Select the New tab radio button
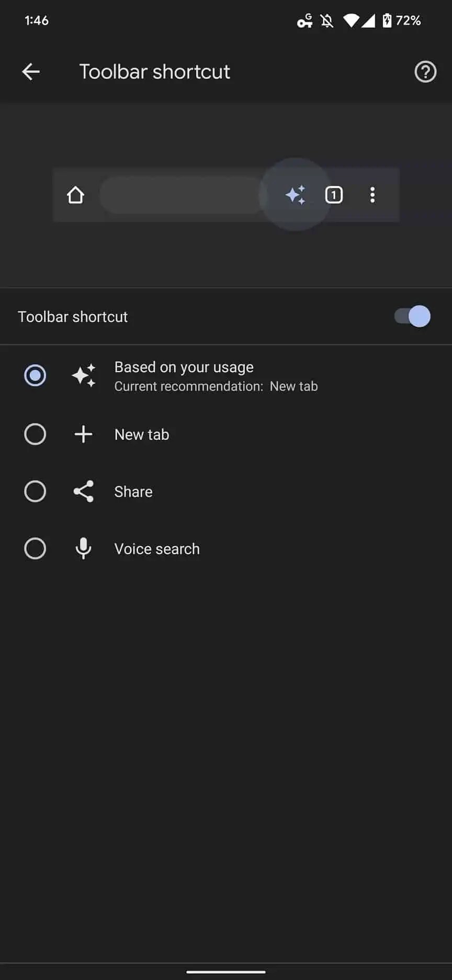The image size is (452, 980). tap(35, 434)
